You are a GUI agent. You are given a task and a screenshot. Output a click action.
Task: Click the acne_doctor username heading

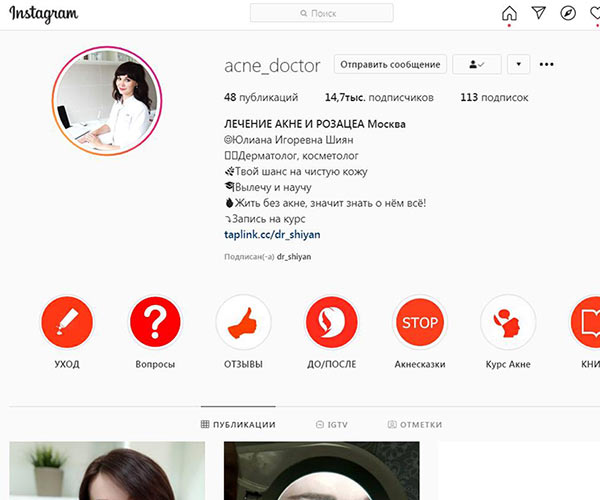coord(272,65)
